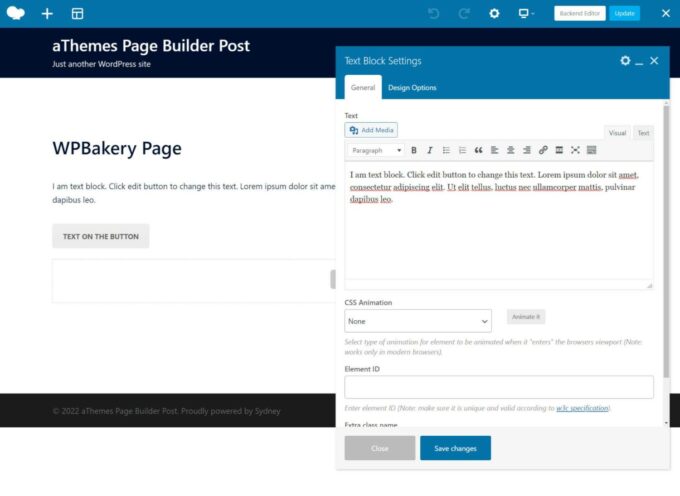Toggle bold formatting
This screenshot has width=680, height=496.
(x=414, y=150)
